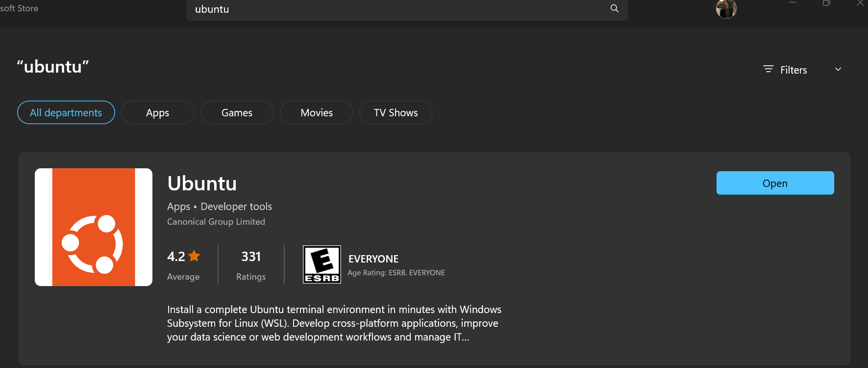
Task: Click the "ubuntu" results heading
Action: pos(53,66)
